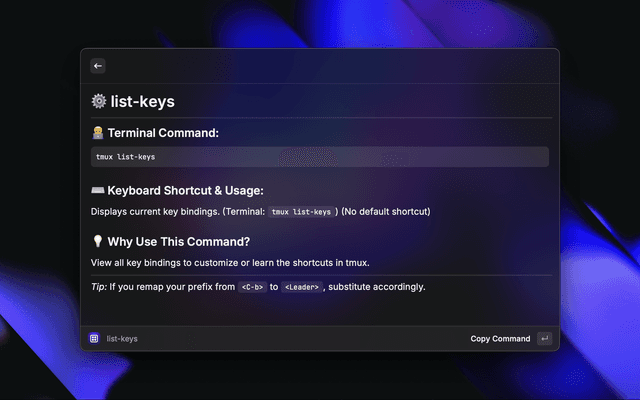Click the Terminal Command heading
Screen dimensions: 640x400
pos(163,133)
